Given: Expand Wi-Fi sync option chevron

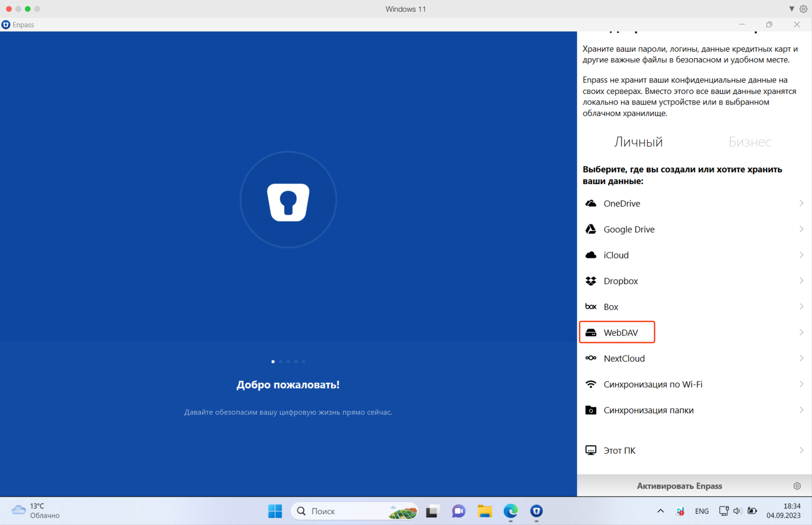Looking at the screenshot, I should point(801,384).
